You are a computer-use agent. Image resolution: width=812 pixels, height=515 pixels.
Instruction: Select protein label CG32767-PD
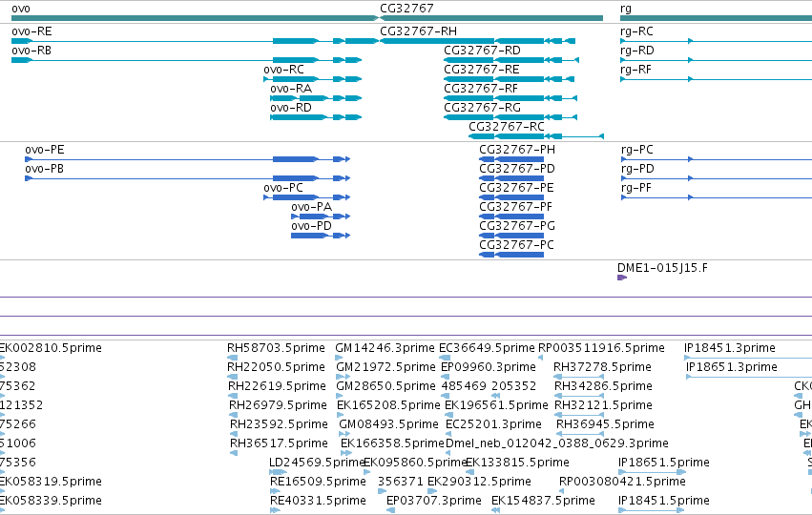(x=517, y=169)
